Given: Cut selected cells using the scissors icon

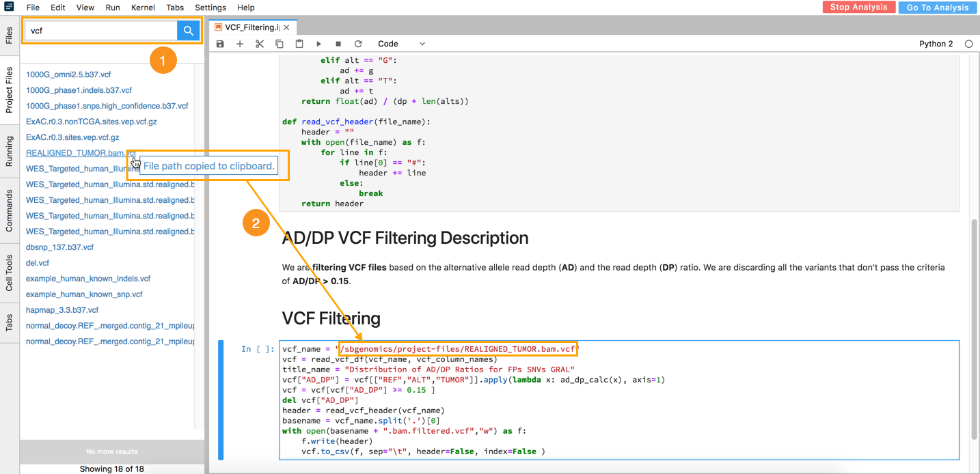Looking at the screenshot, I should tap(259, 43).
